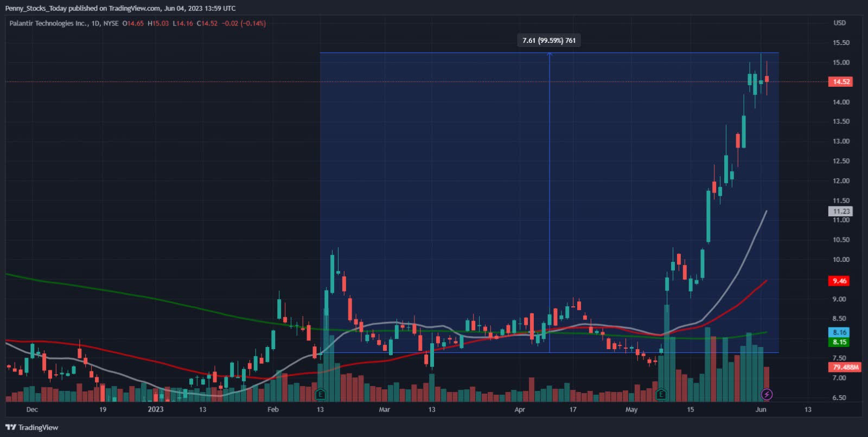Click the Feb label on time axis
The width and height of the screenshot is (868, 437).
tap(273, 409)
